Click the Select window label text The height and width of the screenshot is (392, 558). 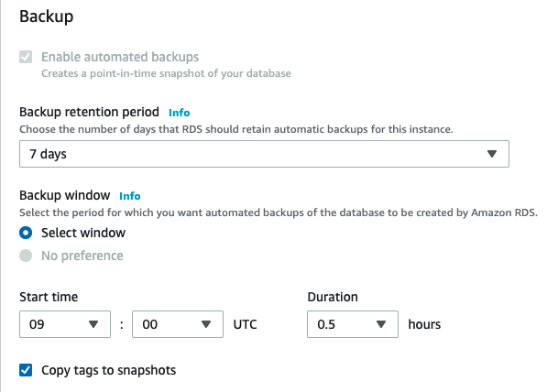(x=83, y=233)
